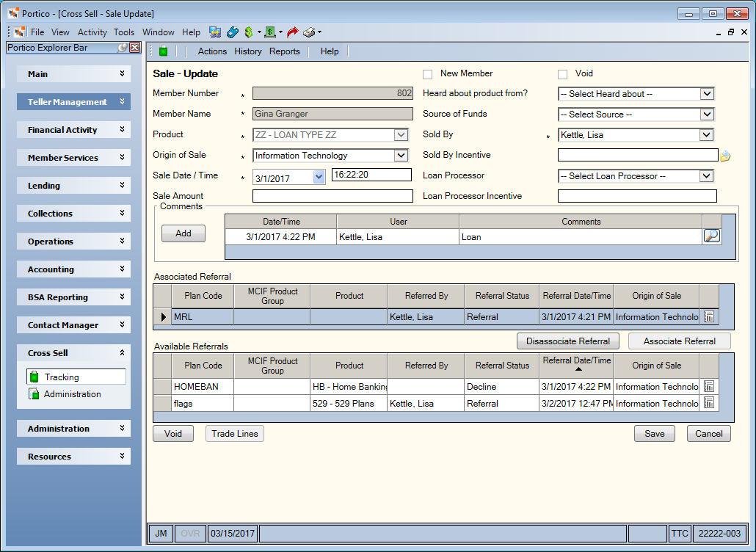Screen dimensions: 756x552
Task: Open the green dollar sign dropdown arrow
Action: [259, 32]
